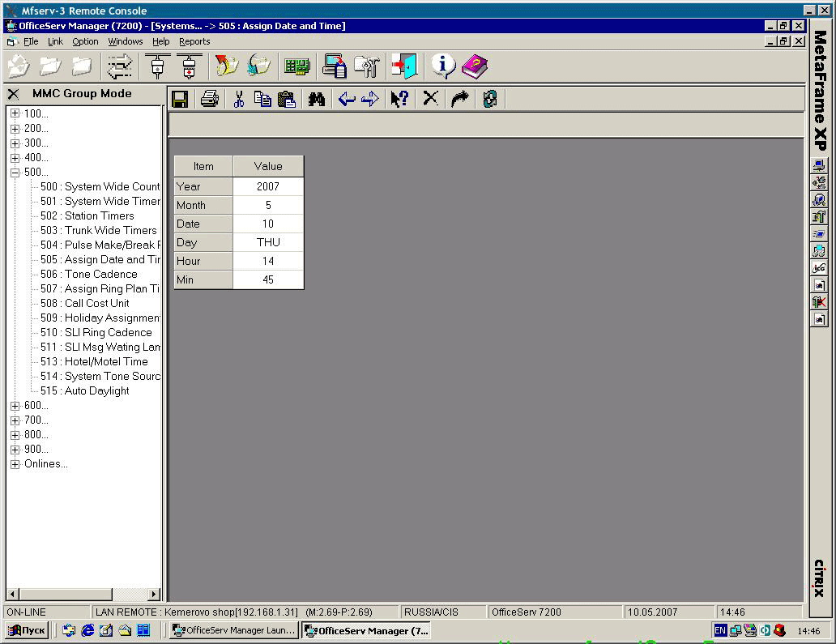
Task: Click the computer monitor icon in MetaFrame sidebar
Action: pyautogui.click(x=819, y=165)
